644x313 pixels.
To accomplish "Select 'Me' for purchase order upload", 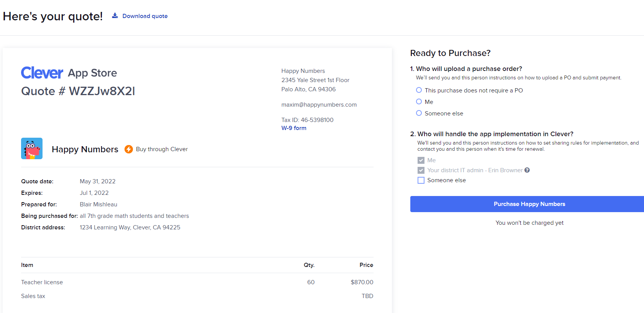I will coord(419,102).
